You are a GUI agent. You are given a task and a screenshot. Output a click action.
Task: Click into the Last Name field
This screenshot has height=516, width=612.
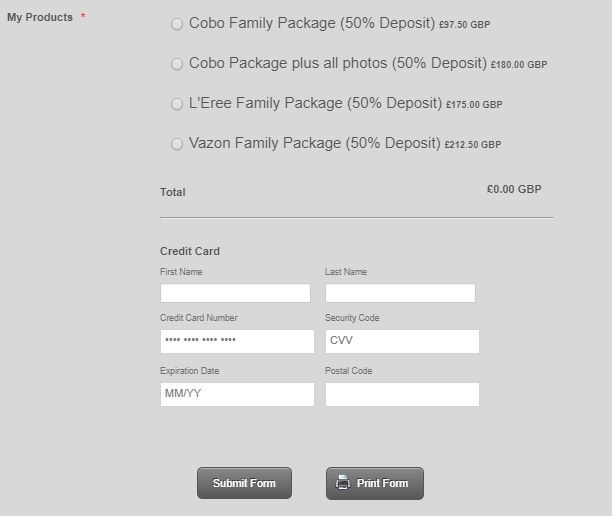pyautogui.click(x=400, y=293)
